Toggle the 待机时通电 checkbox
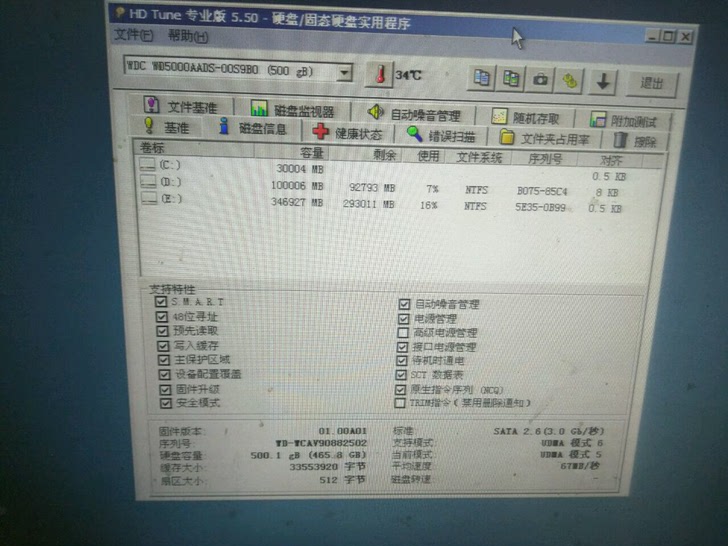Screen dimensions: 728x546 tap(402, 360)
